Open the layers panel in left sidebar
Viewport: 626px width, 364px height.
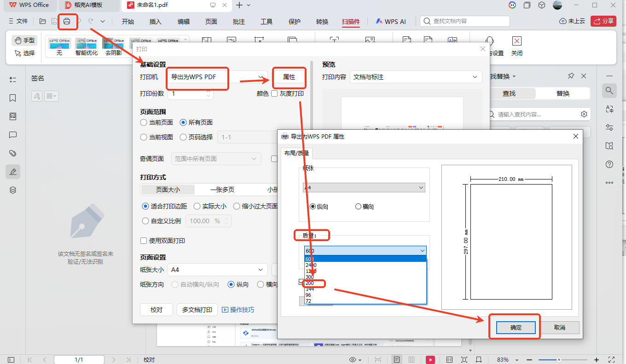click(x=13, y=190)
